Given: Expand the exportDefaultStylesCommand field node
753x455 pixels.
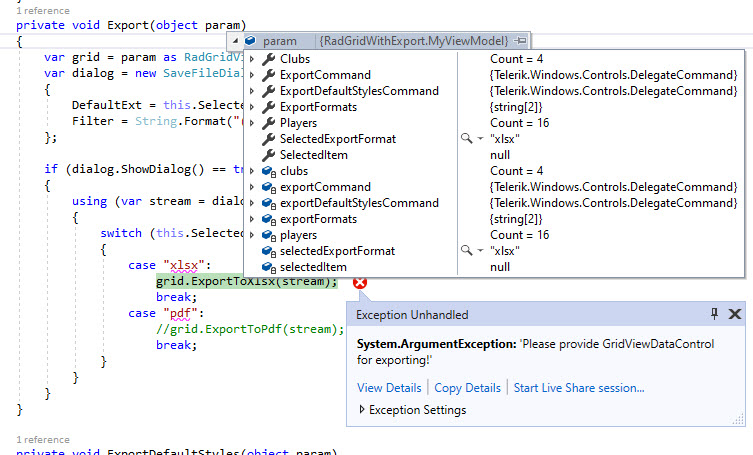Looking at the screenshot, I should pos(252,203).
